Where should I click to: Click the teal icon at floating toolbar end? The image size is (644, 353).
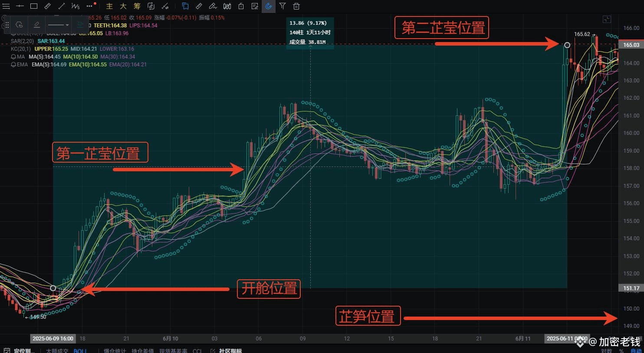[80, 24]
